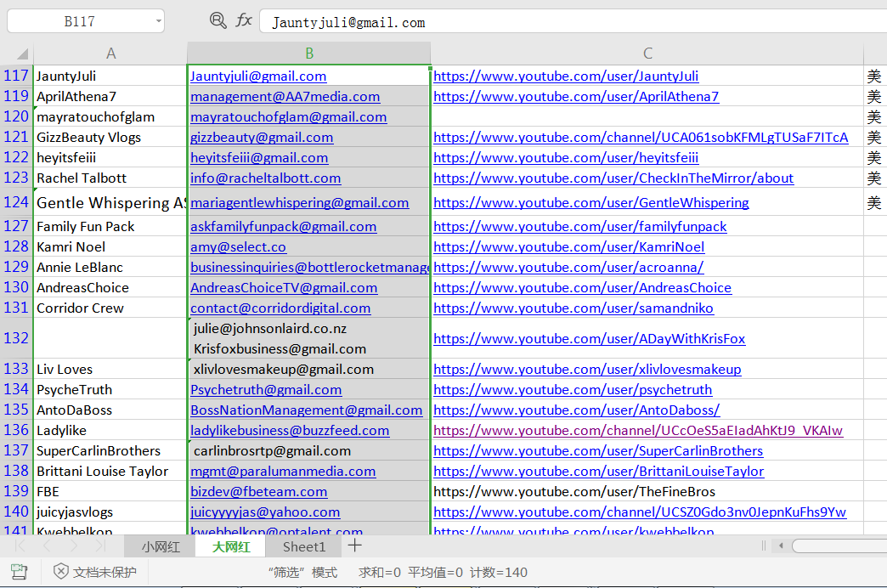Go to next sheet navigation arrow
The height and width of the screenshot is (588, 887).
[x=74, y=546]
